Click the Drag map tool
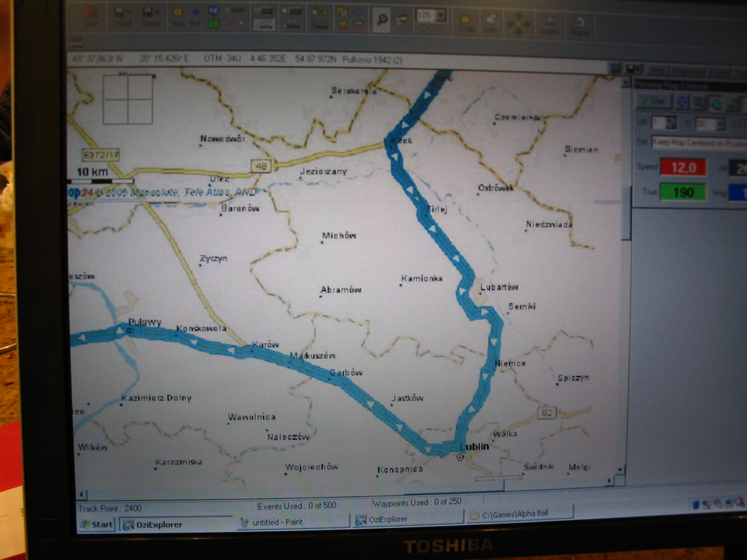Viewport: 747px width, 560px height. click(465, 22)
